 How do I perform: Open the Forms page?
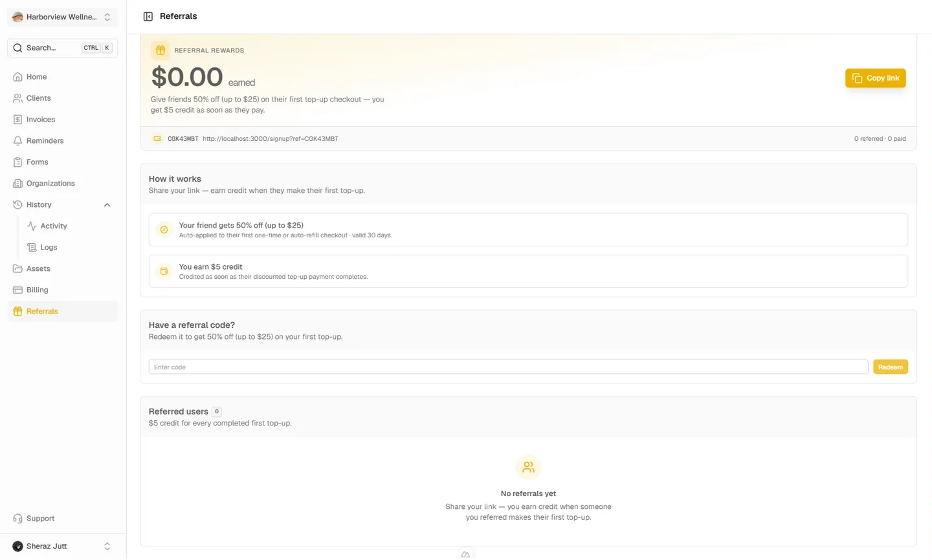62,162
